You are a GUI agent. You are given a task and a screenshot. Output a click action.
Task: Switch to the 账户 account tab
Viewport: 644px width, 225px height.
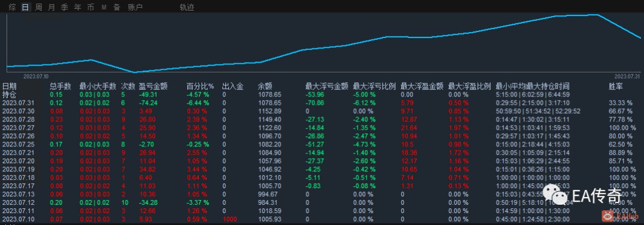click(x=135, y=7)
